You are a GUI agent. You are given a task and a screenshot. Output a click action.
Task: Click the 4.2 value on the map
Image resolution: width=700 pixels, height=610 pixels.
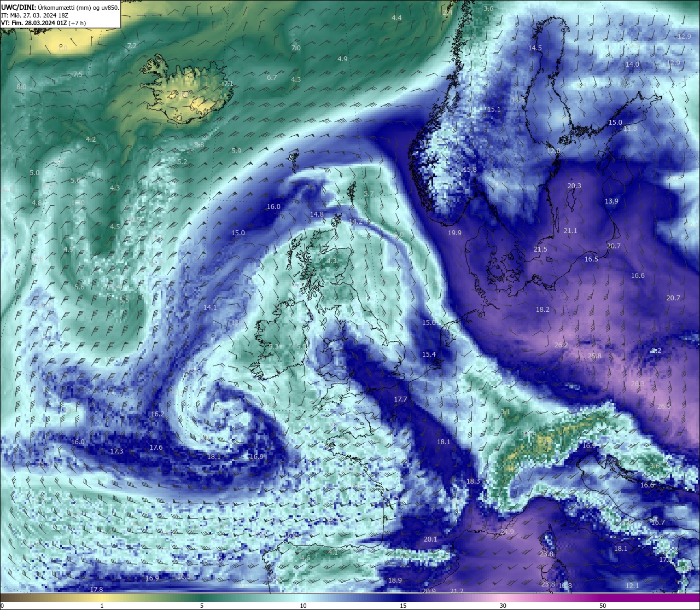91,140
